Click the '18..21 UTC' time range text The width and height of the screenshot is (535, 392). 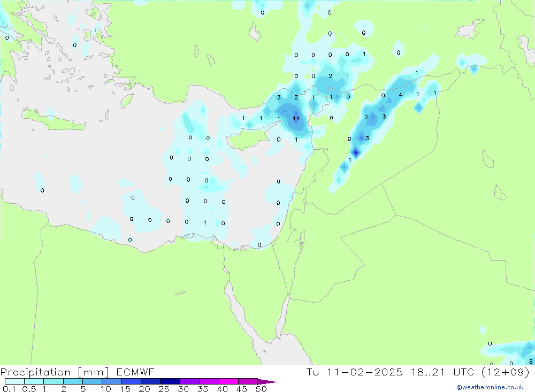click(442, 372)
